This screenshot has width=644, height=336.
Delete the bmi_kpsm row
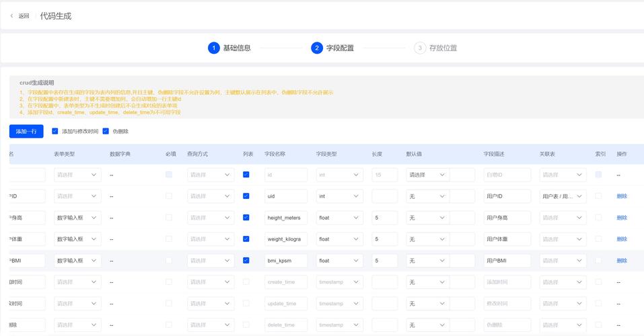622,261
